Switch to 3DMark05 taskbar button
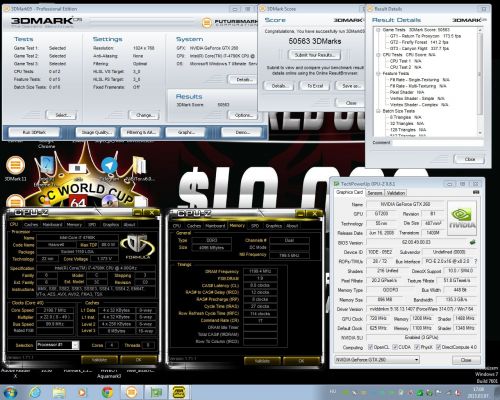The height and width of the screenshot is (400, 500). click(x=131, y=392)
